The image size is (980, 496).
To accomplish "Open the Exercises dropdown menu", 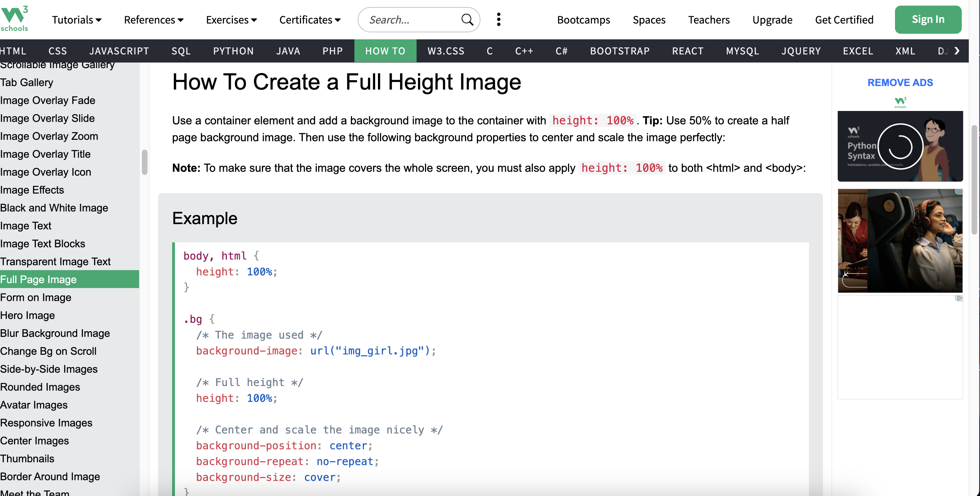I will click(x=231, y=19).
